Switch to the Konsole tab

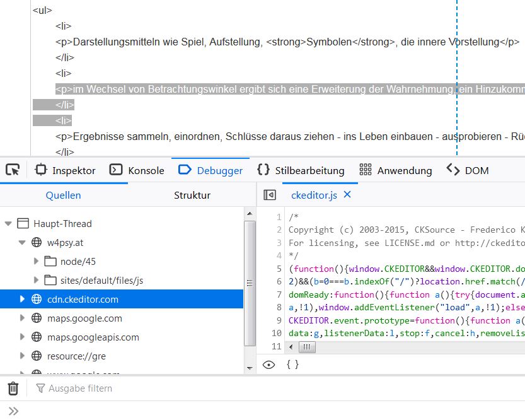click(x=137, y=170)
